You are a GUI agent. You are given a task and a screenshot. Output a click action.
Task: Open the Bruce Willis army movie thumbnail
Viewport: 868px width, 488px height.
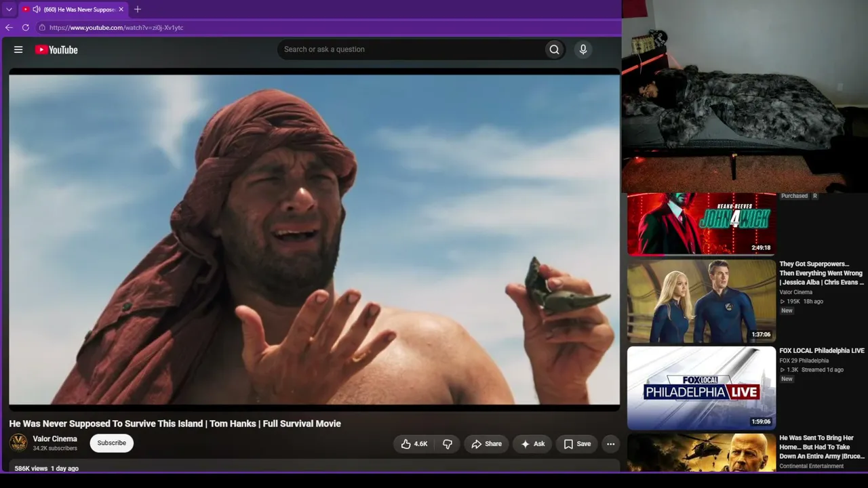701,453
